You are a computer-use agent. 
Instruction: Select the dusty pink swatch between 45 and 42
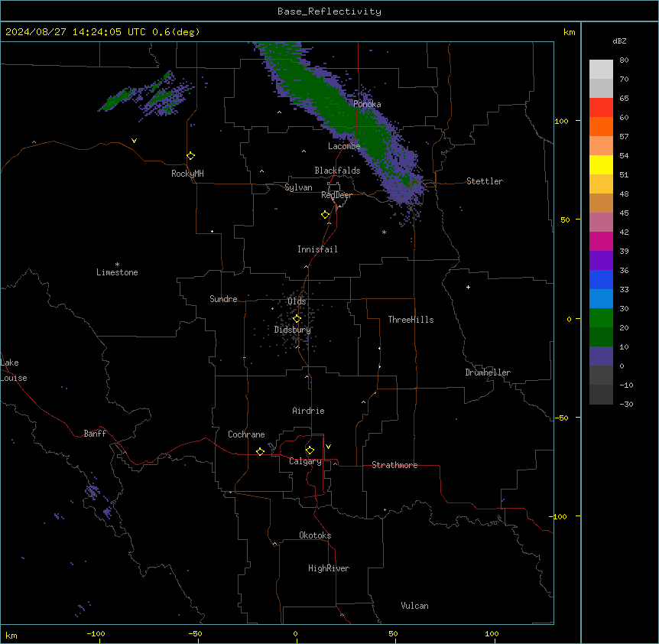pyautogui.click(x=601, y=223)
